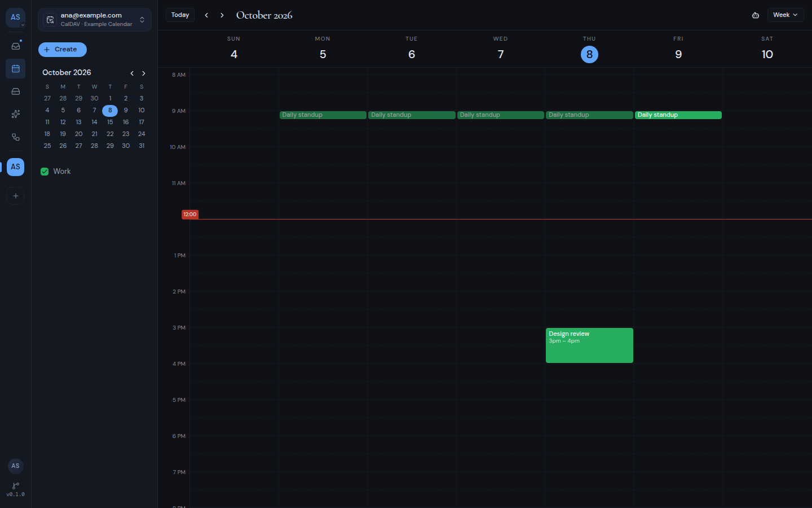Image resolution: width=812 pixels, height=508 pixels.
Task: Open Friday's Daily standup event
Action: [x=678, y=115]
